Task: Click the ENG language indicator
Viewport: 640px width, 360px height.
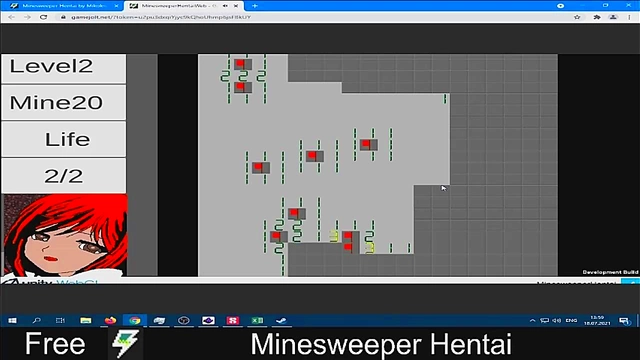Action: click(x=571, y=320)
